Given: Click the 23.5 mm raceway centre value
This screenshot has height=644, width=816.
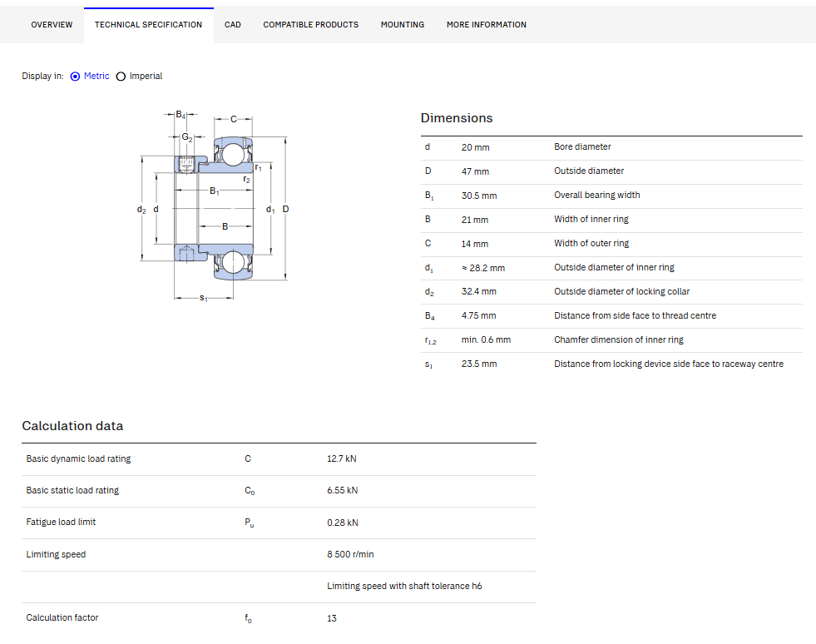Looking at the screenshot, I should click(x=479, y=364).
